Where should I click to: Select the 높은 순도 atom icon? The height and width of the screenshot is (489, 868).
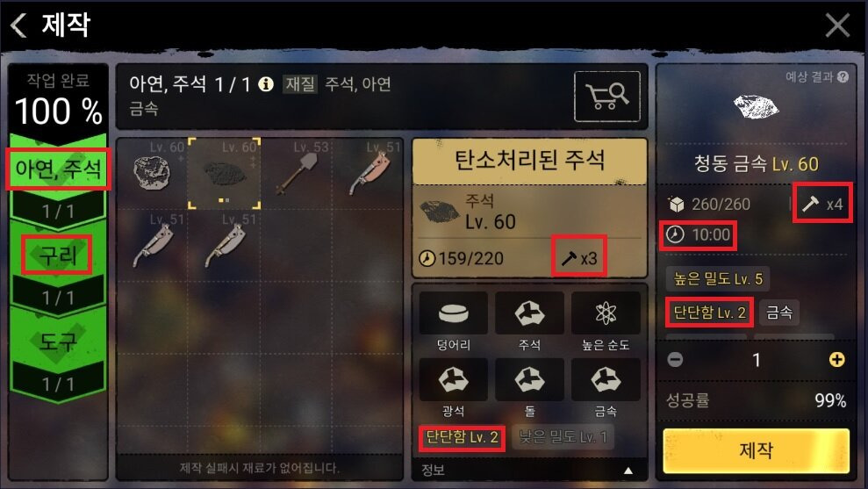pos(606,313)
